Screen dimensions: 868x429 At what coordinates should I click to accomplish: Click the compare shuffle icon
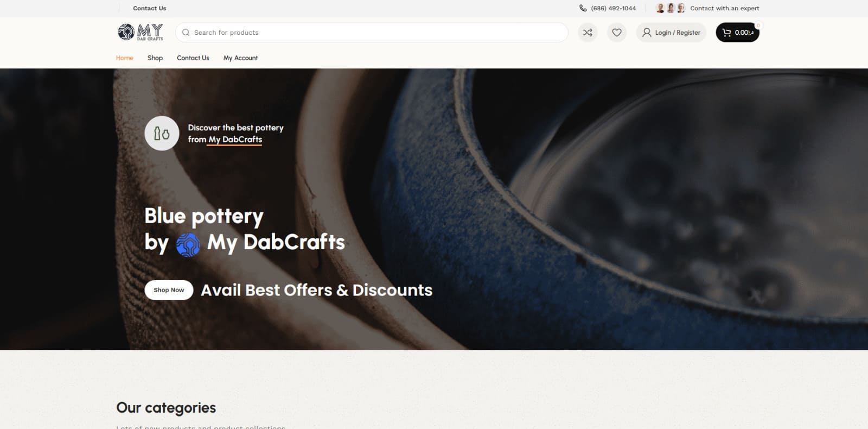pyautogui.click(x=588, y=33)
